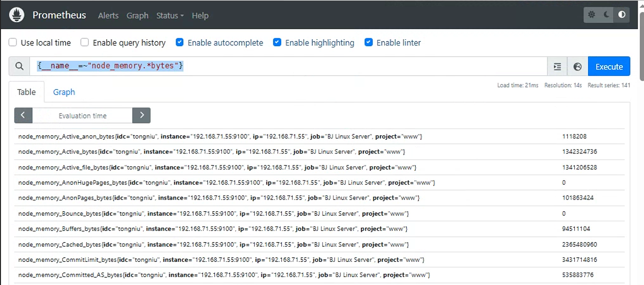Click the magnifier icon beside the query
Screen dimensions: 644x285
[19, 67]
